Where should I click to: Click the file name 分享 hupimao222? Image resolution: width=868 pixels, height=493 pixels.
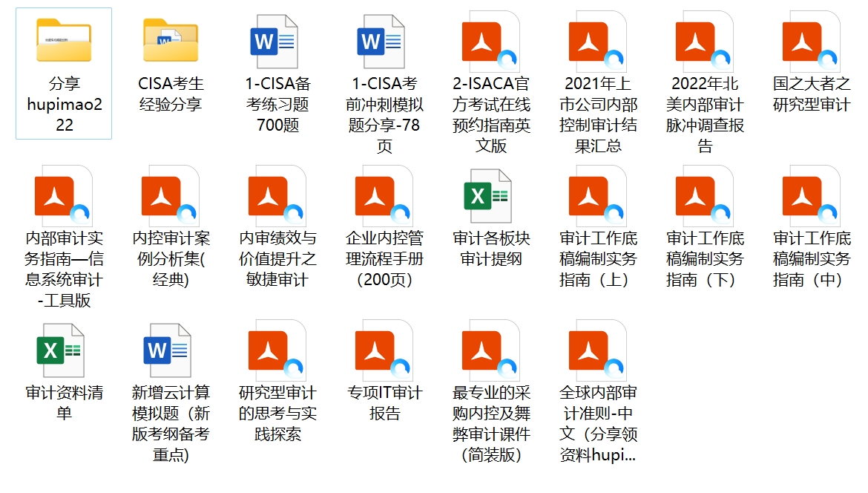(x=65, y=104)
